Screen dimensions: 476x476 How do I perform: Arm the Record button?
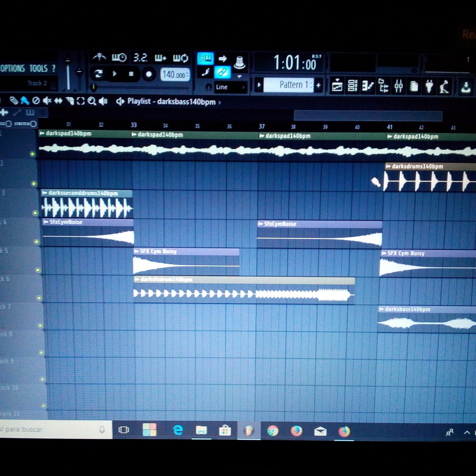click(149, 74)
